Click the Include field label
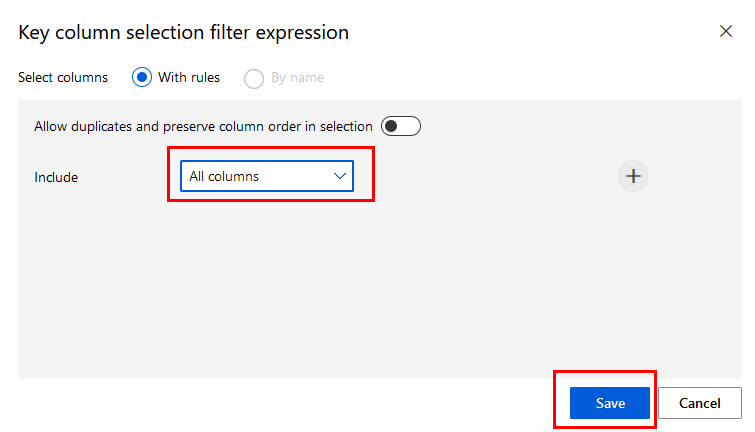The height and width of the screenshot is (432, 755). click(56, 177)
